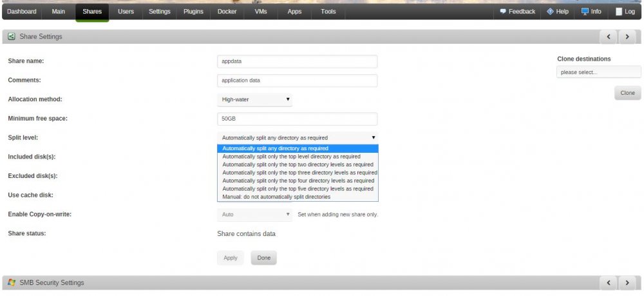Screen dimensions: 644x296
Task: Click the 'Clone destinations' heading
Action: 583,59
